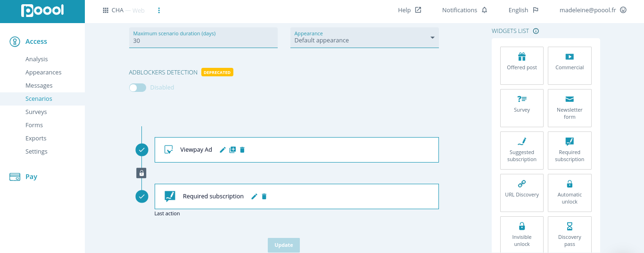Click the Notifications label
The width and height of the screenshot is (644, 253).
coord(460,10)
